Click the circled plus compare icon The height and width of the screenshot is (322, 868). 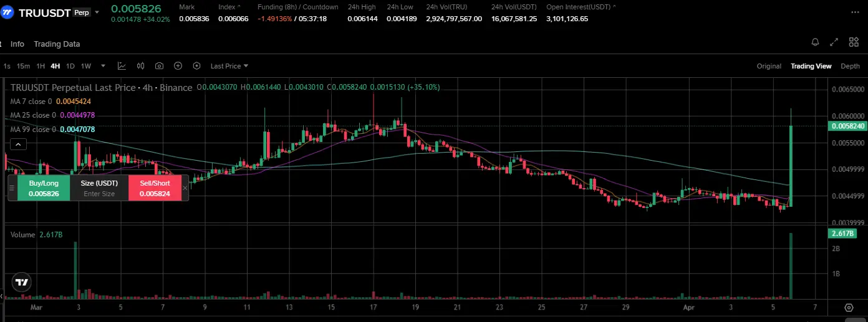tap(178, 66)
